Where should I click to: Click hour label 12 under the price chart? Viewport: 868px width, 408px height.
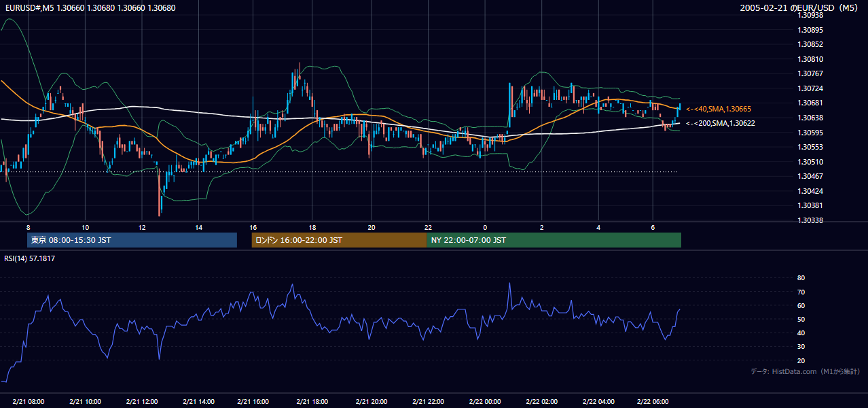[141, 227]
